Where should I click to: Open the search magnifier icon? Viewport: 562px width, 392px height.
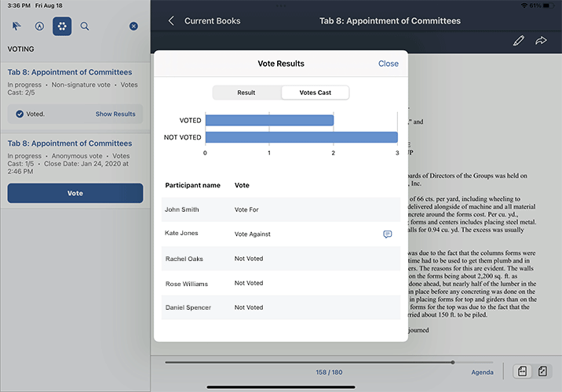(x=85, y=26)
